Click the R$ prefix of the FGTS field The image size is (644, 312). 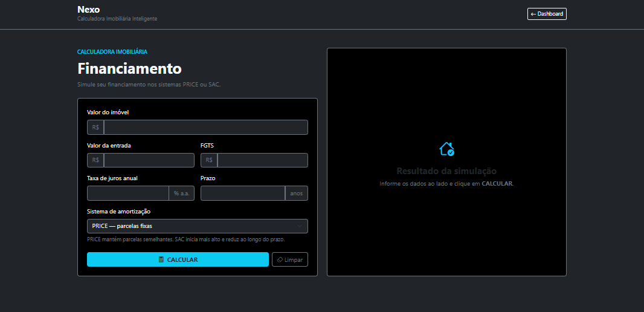(209, 160)
